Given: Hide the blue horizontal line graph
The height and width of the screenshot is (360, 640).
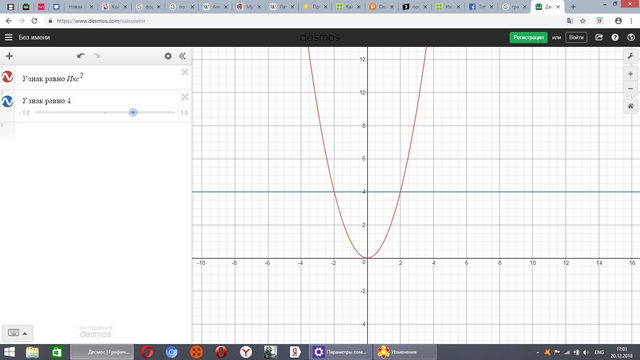Looking at the screenshot, I should click(x=7, y=101).
